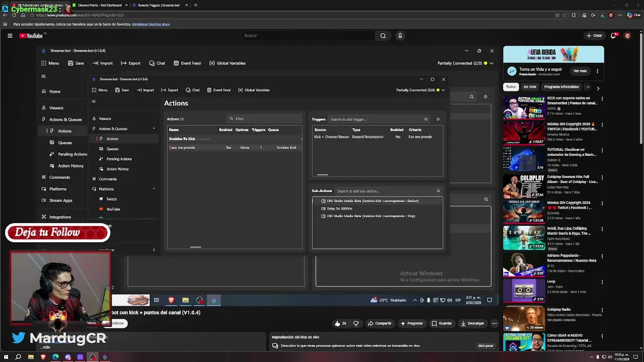Dislike the video with thumbs down

click(x=356, y=323)
